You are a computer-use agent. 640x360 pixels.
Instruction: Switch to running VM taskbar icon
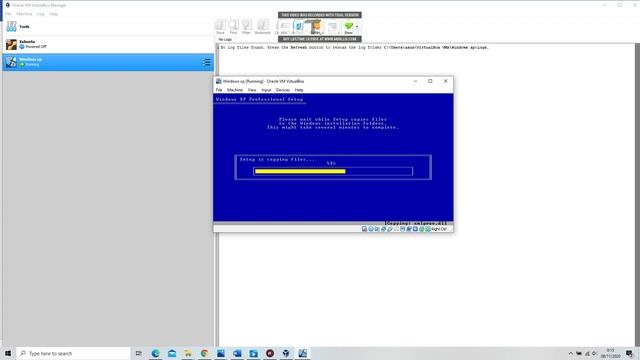click(302, 353)
